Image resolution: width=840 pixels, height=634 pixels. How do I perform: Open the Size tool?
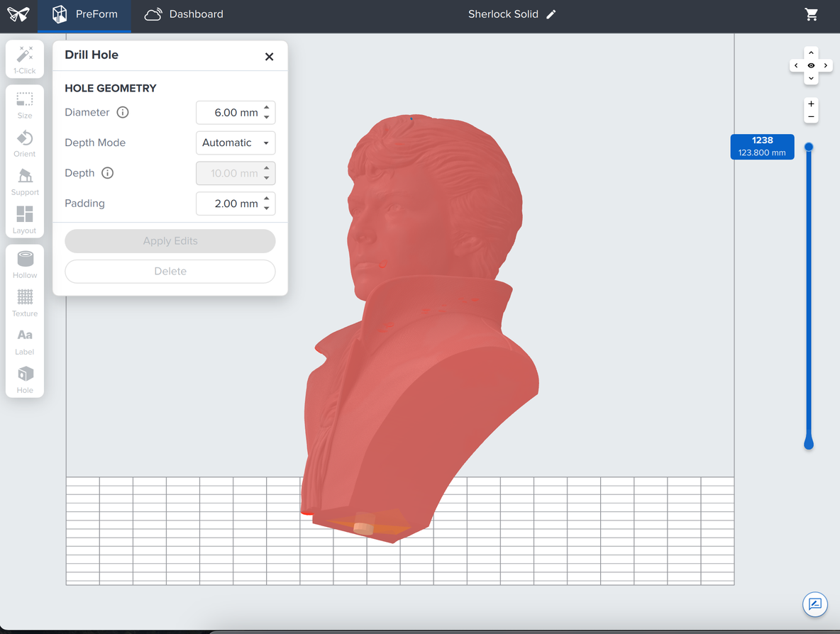tap(24, 104)
